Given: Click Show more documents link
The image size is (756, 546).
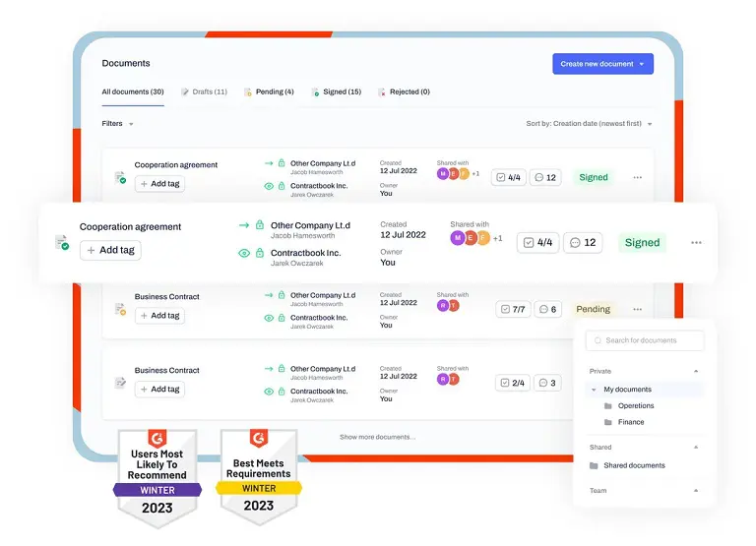Looking at the screenshot, I should pyautogui.click(x=377, y=437).
